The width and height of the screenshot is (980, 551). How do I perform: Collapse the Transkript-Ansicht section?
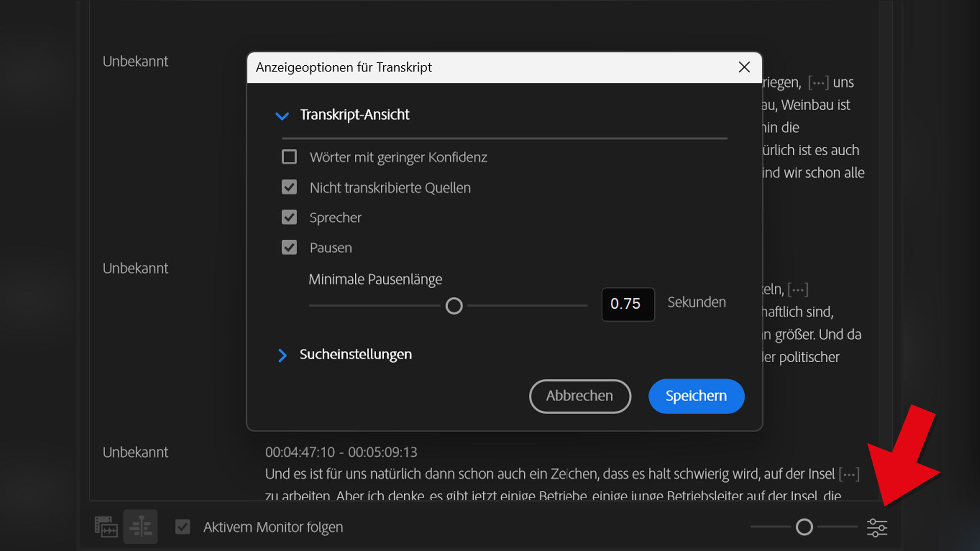point(282,115)
